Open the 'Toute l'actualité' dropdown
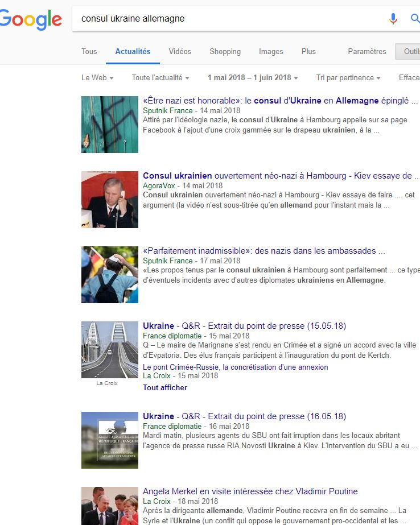The width and height of the screenshot is (420, 525). point(160,78)
